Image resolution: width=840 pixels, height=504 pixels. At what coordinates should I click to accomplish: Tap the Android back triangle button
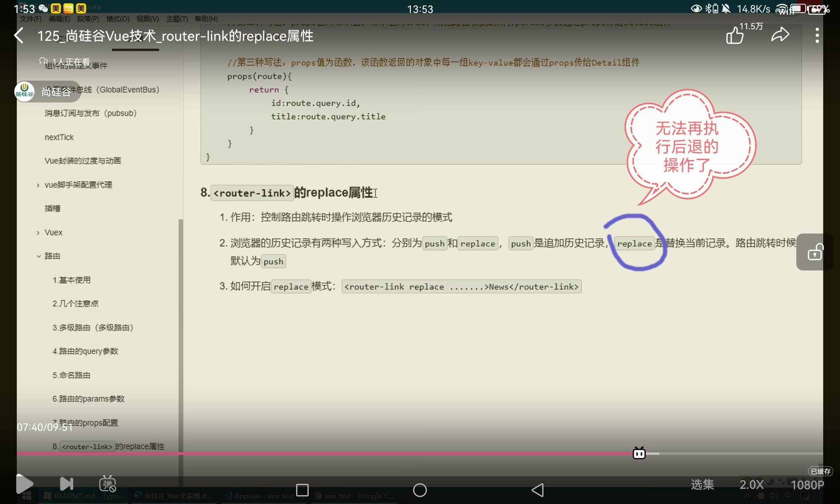pyautogui.click(x=538, y=490)
